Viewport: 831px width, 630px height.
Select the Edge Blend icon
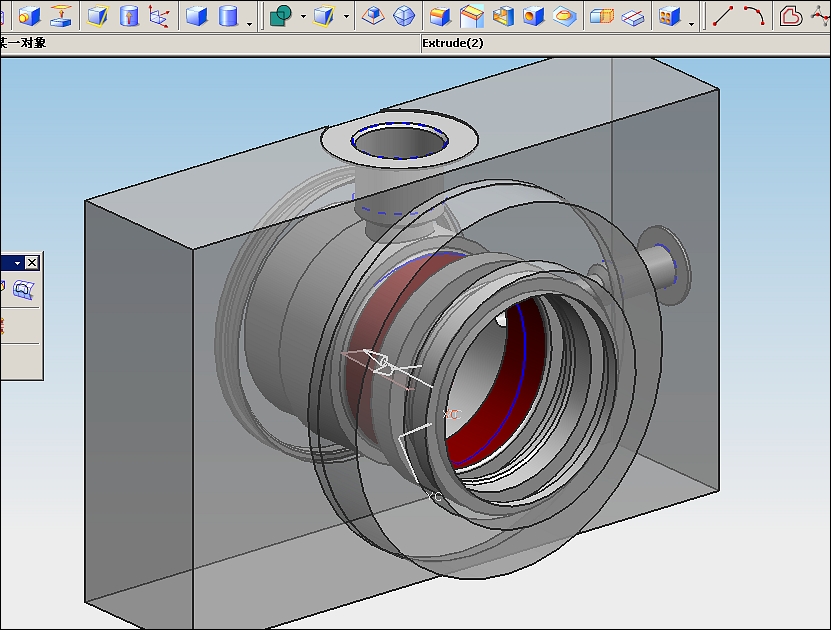point(440,16)
